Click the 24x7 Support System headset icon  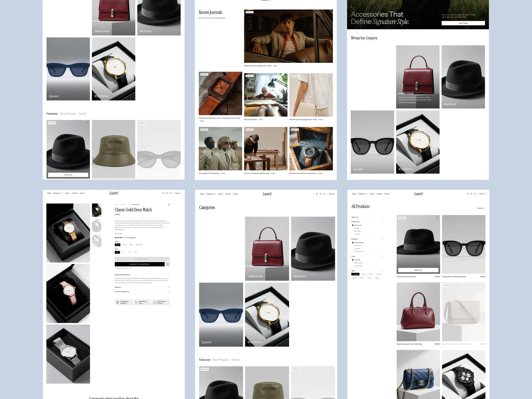click(x=155, y=302)
